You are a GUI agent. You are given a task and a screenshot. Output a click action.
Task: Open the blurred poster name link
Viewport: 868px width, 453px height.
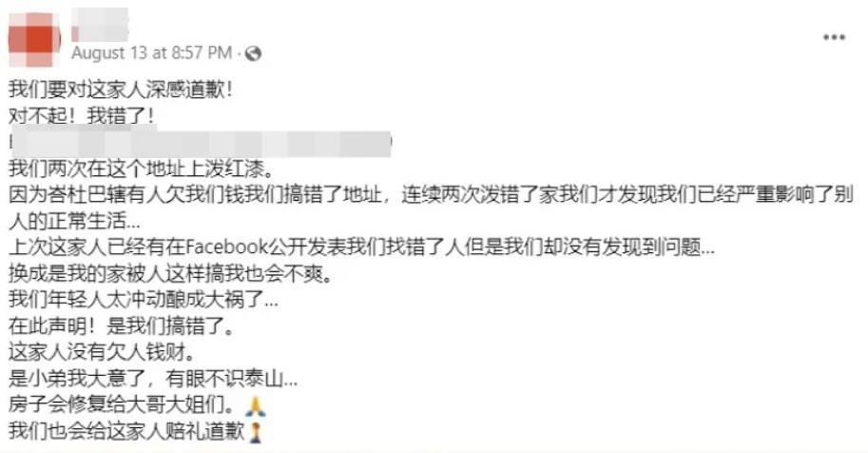pyautogui.click(x=100, y=25)
